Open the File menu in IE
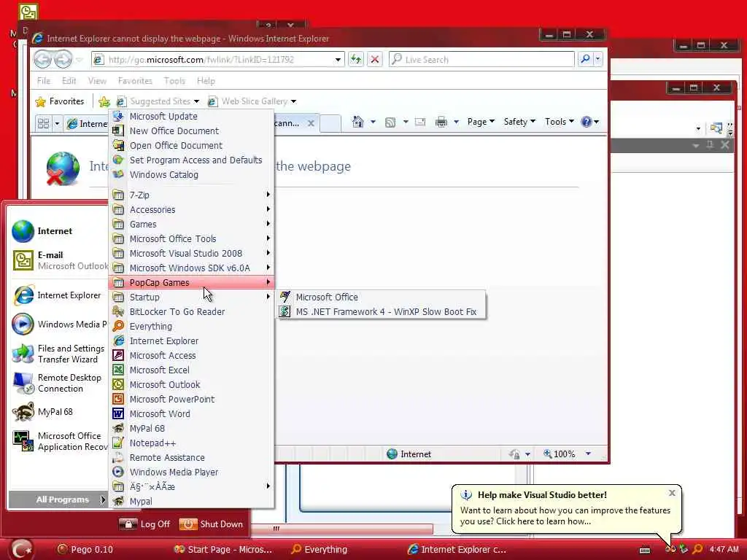This screenshot has width=747, height=560. point(43,81)
